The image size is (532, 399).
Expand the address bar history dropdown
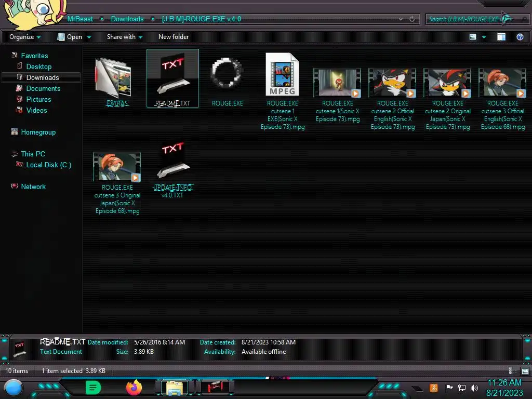click(x=401, y=19)
